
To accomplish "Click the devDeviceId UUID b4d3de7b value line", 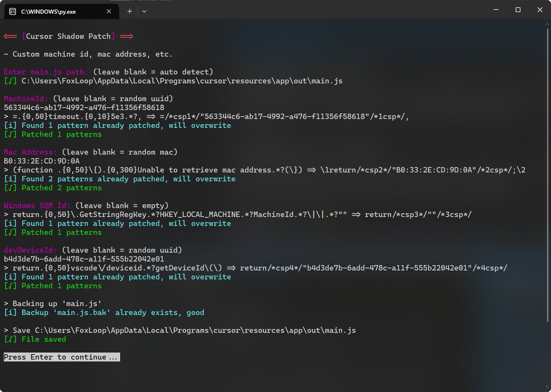I will [x=84, y=259].
